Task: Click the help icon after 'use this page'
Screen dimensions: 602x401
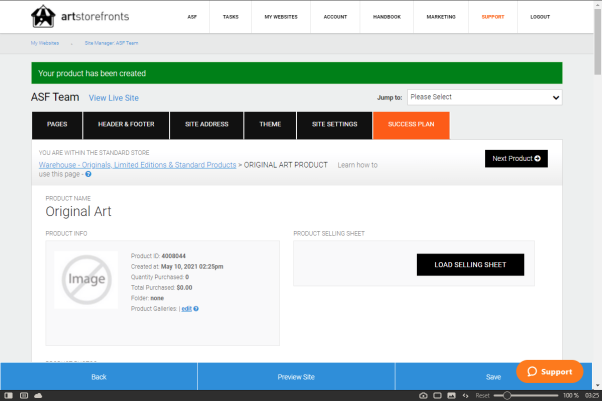Action: pyautogui.click(x=88, y=174)
